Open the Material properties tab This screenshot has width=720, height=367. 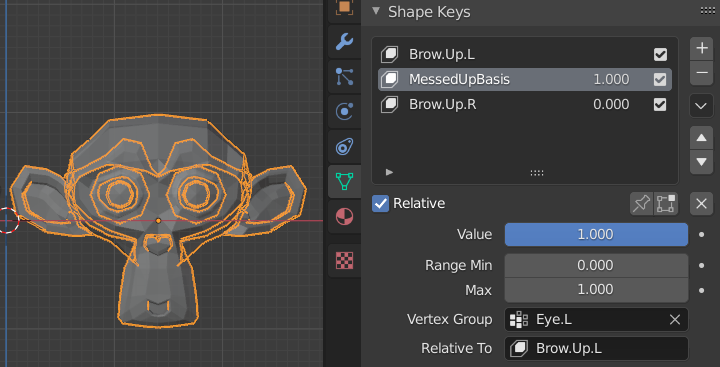coord(344,216)
